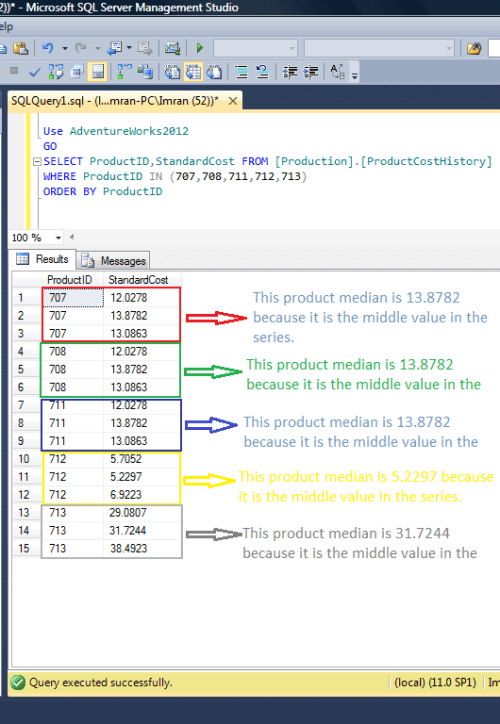
Task: Select Results to File option
Action: click(x=214, y=72)
